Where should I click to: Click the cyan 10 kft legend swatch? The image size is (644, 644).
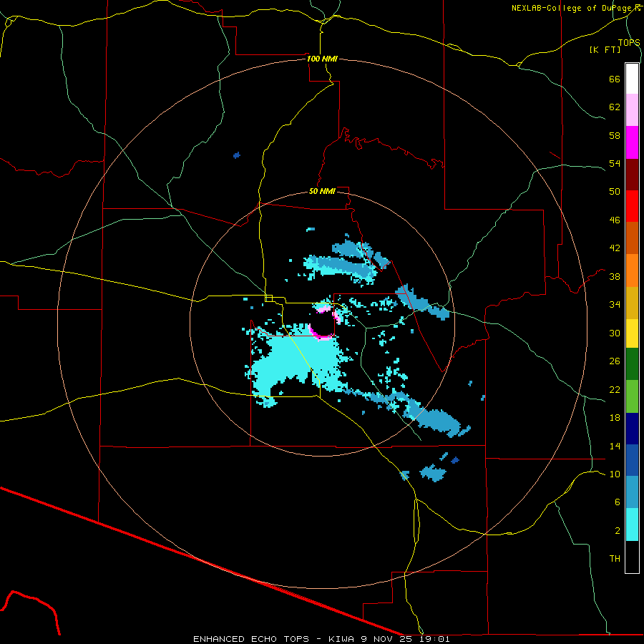pos(632,525)
